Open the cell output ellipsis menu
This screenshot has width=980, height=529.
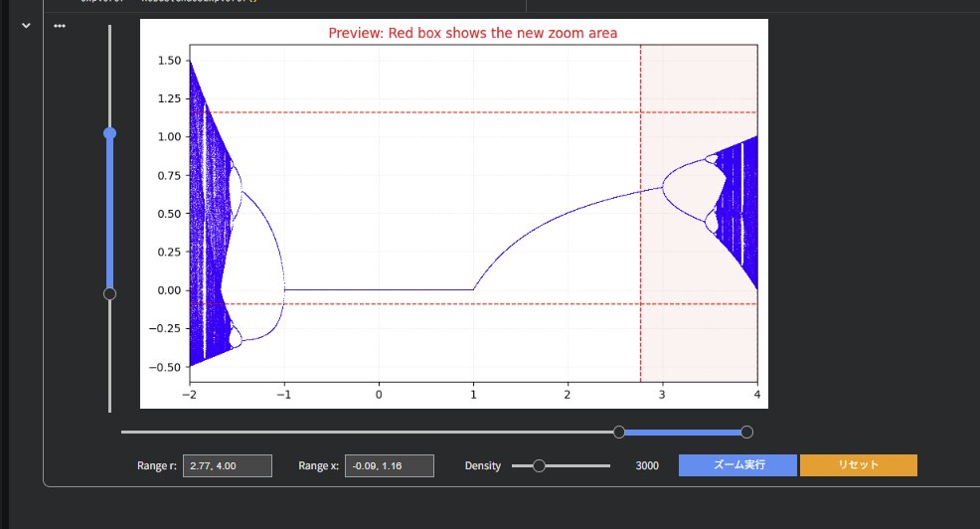point(60,26)
